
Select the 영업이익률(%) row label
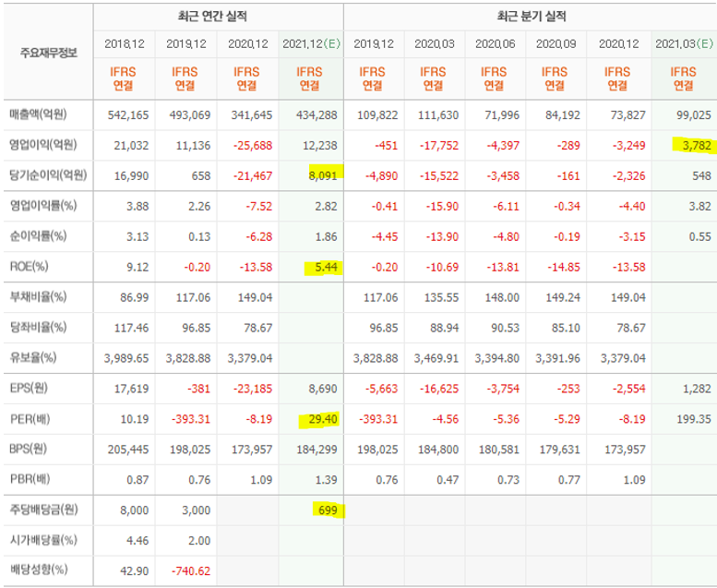click(x=43, y=206)
